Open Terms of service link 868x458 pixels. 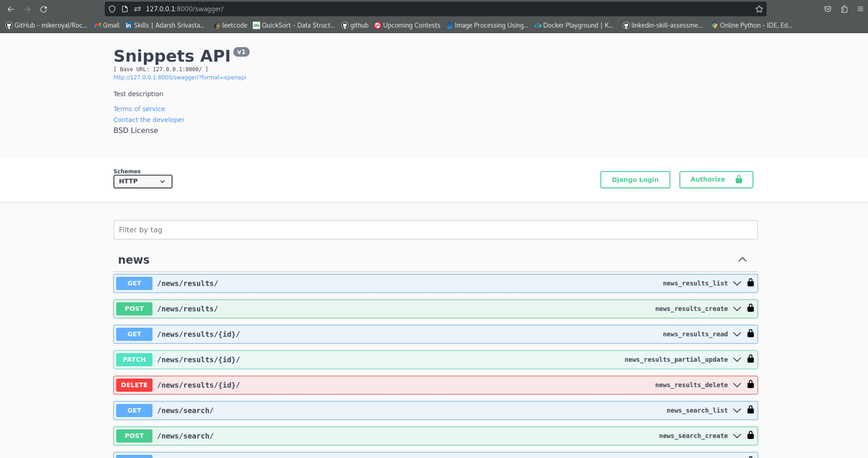pos(139,109)
